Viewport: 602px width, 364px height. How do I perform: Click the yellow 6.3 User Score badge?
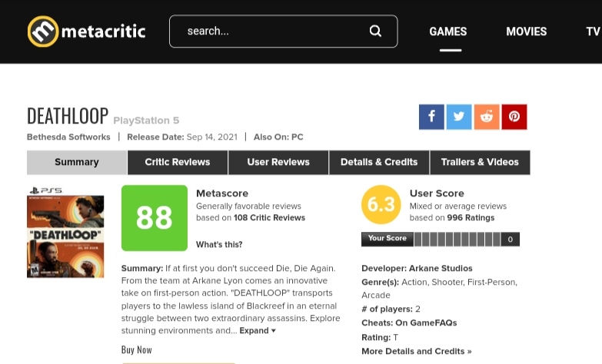(x=381, y=205)
